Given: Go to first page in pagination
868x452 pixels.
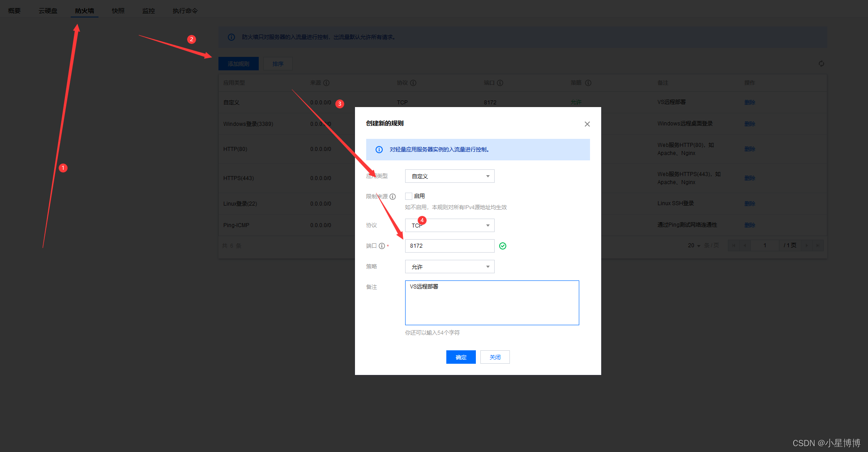Looking at the screenshot, I should pyautogui.click(x=734, y=245).
